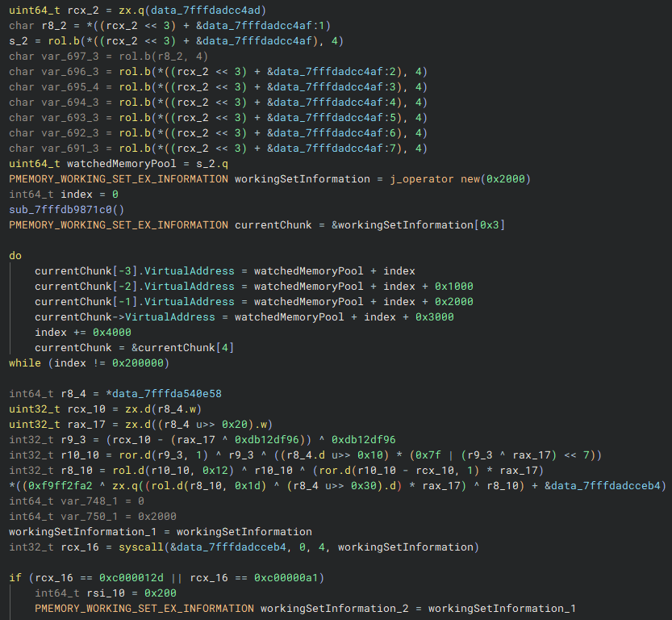This screenshot has height=620, width=672.
Task: Click the sub_7fffdb9871c0() function call
Action: (66, 210)
